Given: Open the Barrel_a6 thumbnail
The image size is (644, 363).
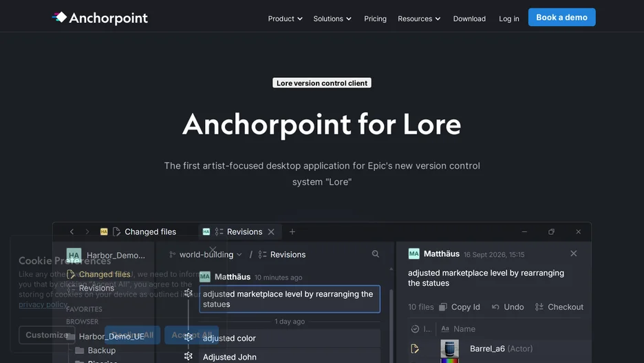Looking at the screenshot, I should pos(449,349).
